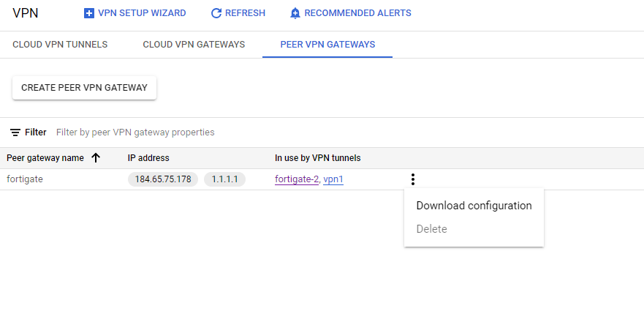
Task: Click the 184.65.75.178 IP address chip
Action: (163, 179)
